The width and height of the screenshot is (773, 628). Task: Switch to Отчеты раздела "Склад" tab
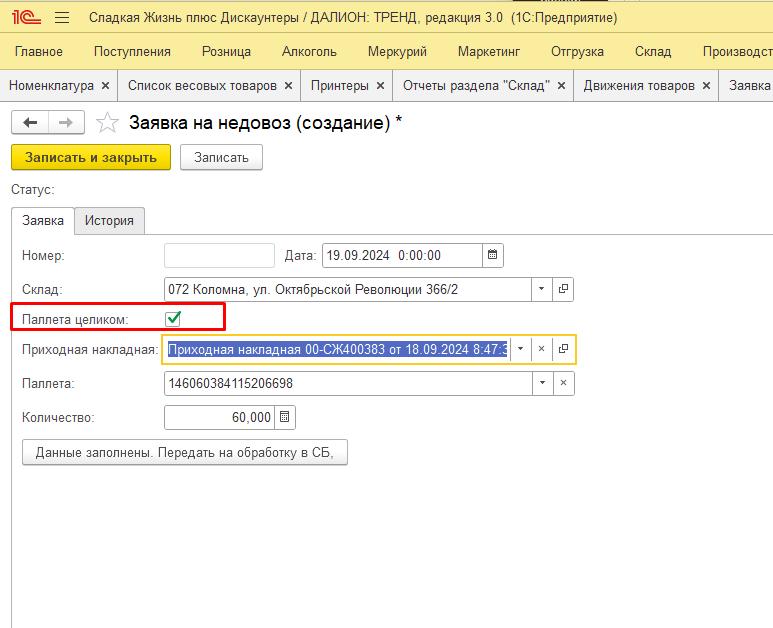tap(476, 86)
